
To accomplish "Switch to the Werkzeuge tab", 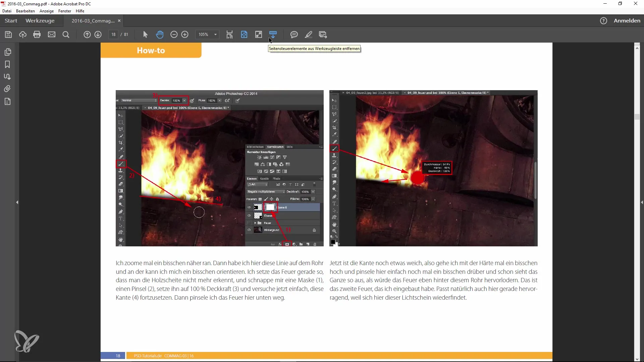I will pos(40,21).
